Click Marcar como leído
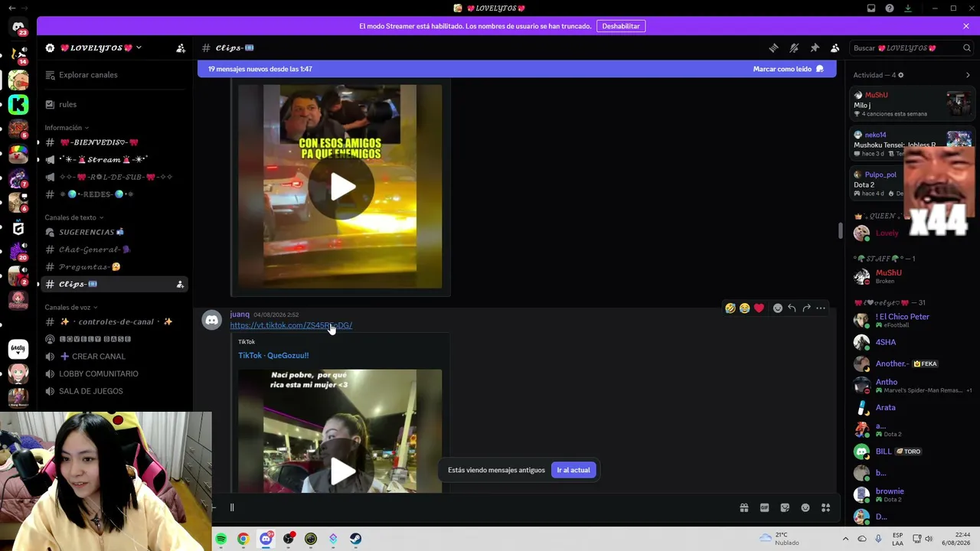Viewport: 980px width, 551px height. [x=788, y=69]
